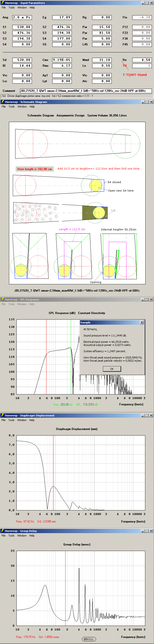Click the Mmd field 31,18
Viewport: 154px width, 644px height.
[x=102, y=60]
